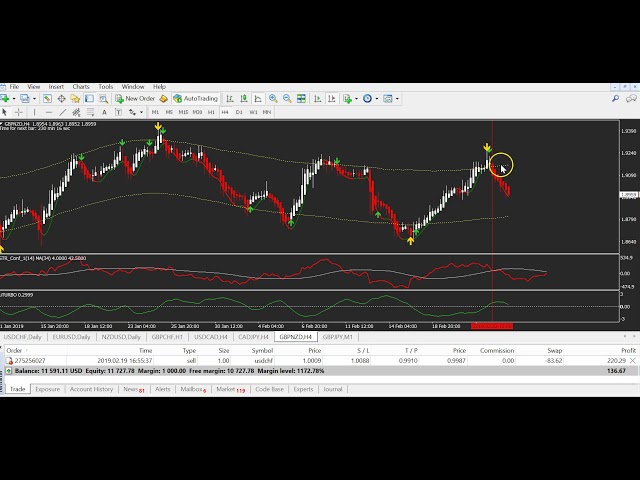
Task: Select the text label tool
Action: coord(107,112)
